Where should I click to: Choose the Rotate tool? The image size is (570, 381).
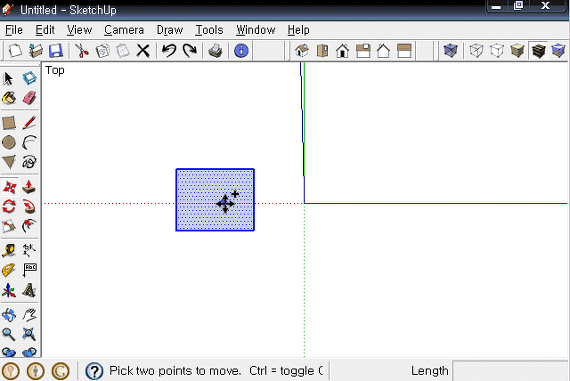(x=9, y=207)
